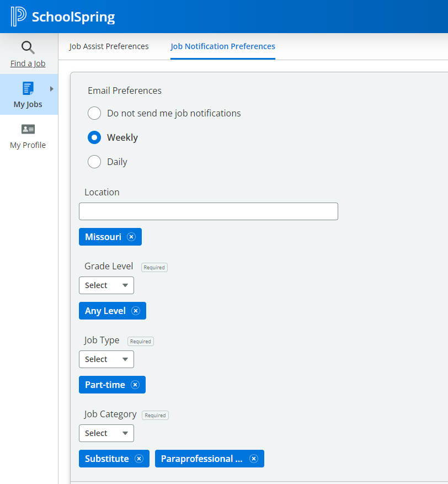This screenshot has height=484, width=448.
Task: Select the Weekly email option
Action: 94,137
